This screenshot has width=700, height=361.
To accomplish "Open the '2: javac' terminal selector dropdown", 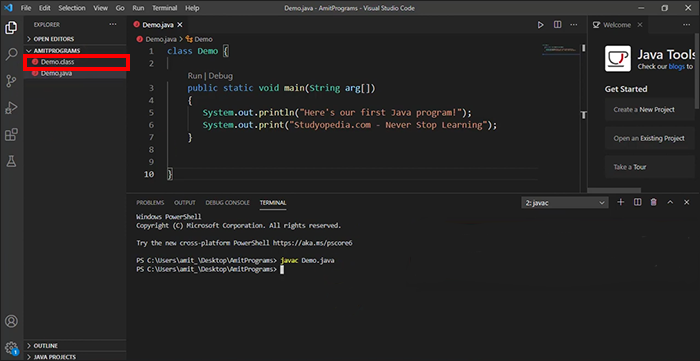I will [565, 203].
